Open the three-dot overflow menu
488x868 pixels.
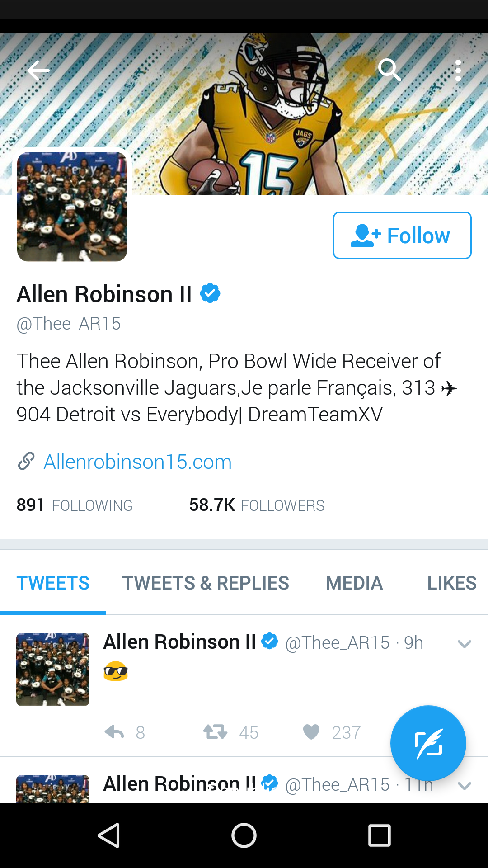click(x=458, y=71)
